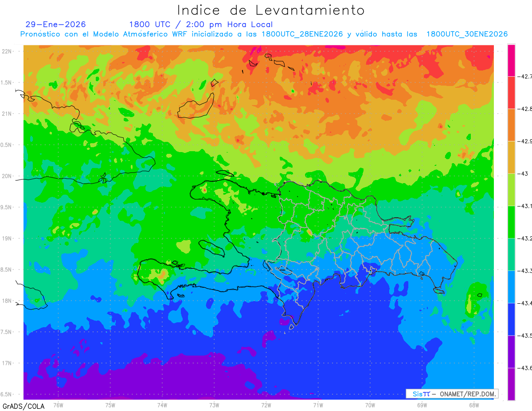Pick the indigo swatch between -43.5 and -43.6
532x411 pixels.
pos(511,351)
